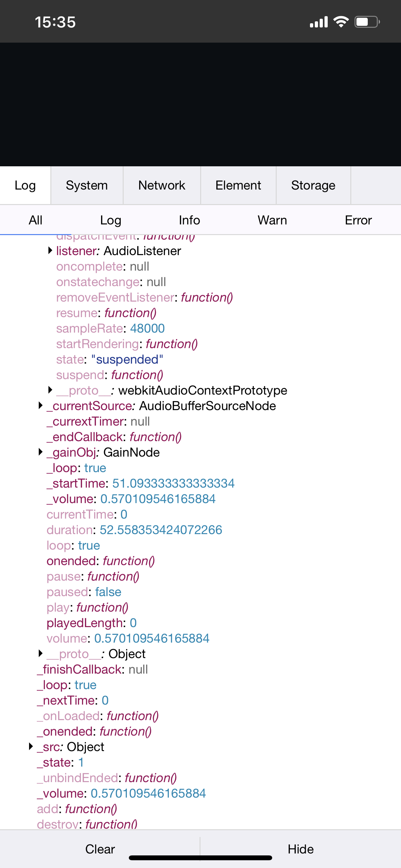Go to the Element tab
Viewport: 401px width, 868px height.
click(238, 185)
